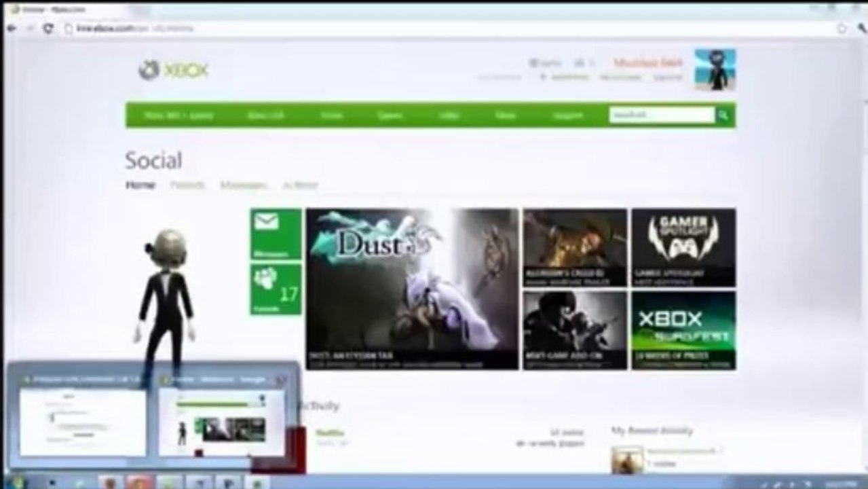Open the Dust featured game tile
Viewport: 868px width, 489px height.
point(412,289)
